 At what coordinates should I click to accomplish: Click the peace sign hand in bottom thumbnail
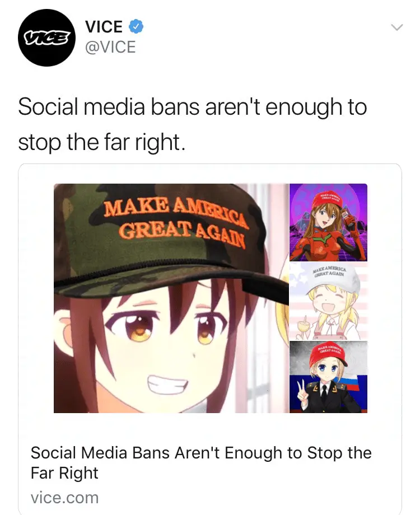click(x=301, y=391)
